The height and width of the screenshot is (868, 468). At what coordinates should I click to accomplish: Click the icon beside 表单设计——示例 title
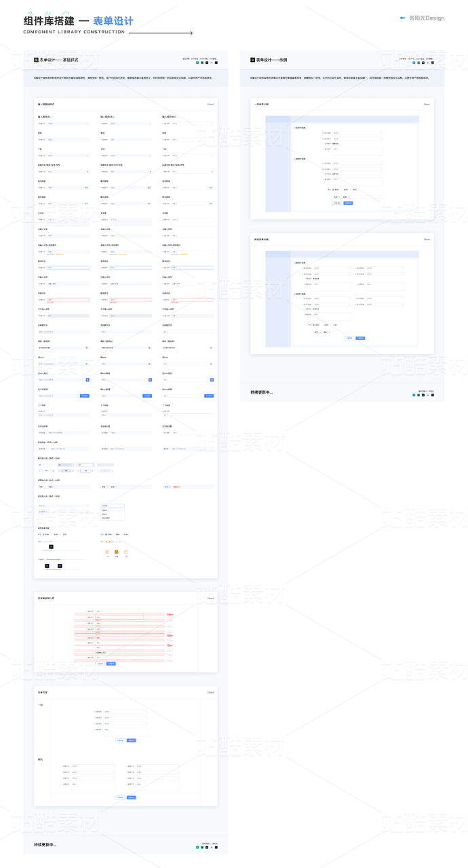click(252, 60)
